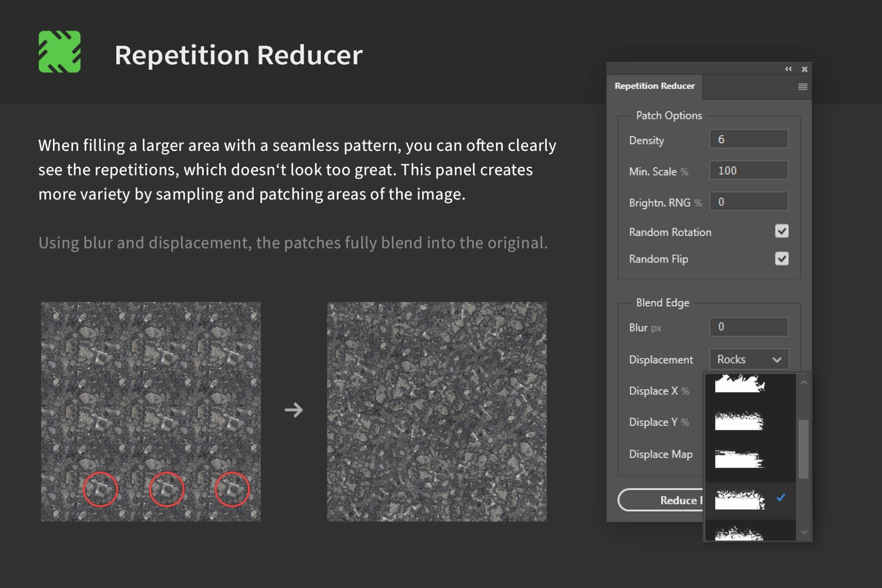
Task: Disable Random Rotation
Action: 782,231
